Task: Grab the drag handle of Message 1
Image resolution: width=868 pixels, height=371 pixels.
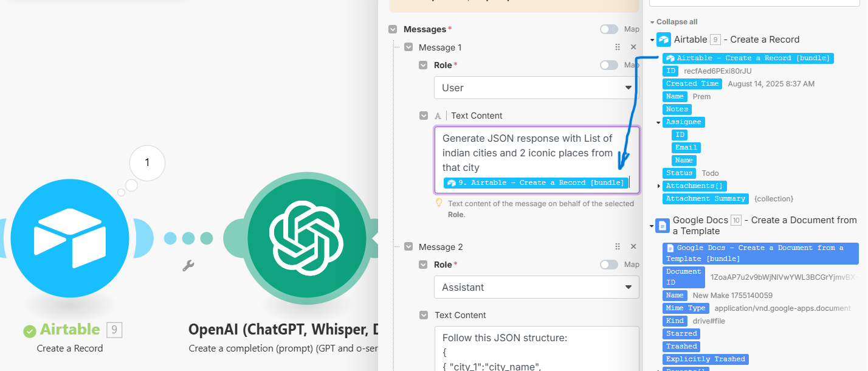Action: pyautogui.click(x=618, y=47)
